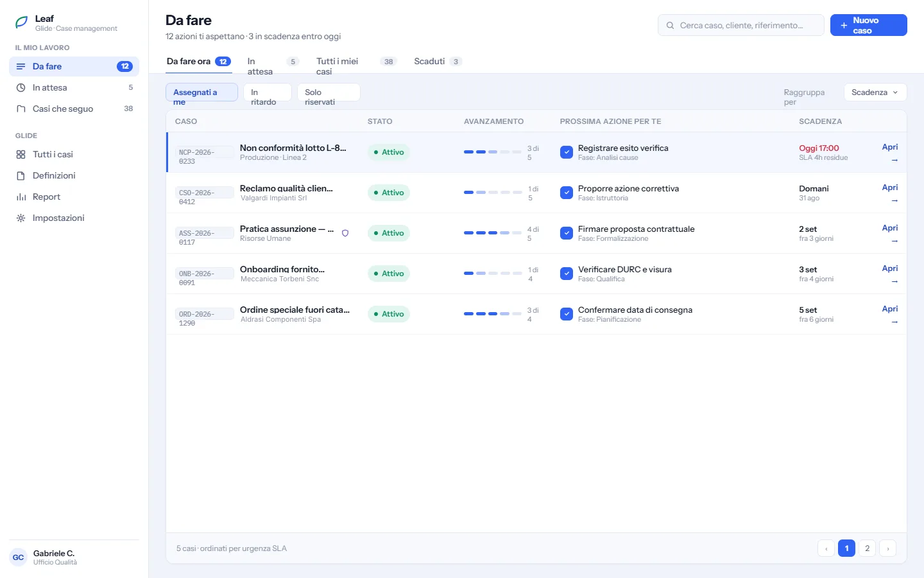Switch to the Tutti i miei casi tab
The width and height of the screenshot is (924, 578).
pyautogui.click(x=355, y=62)
